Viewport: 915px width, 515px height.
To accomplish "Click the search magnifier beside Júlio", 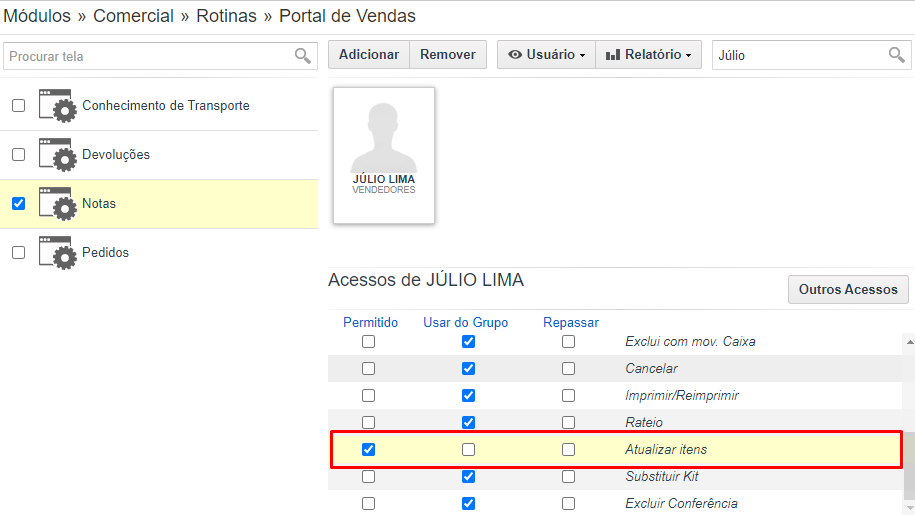I will tap(896, 55).
